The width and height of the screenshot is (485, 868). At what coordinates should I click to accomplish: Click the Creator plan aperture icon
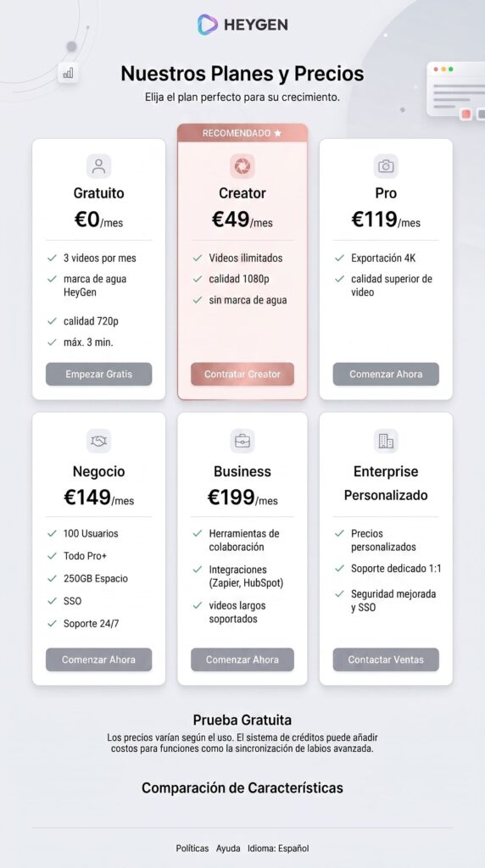(242, 166)
